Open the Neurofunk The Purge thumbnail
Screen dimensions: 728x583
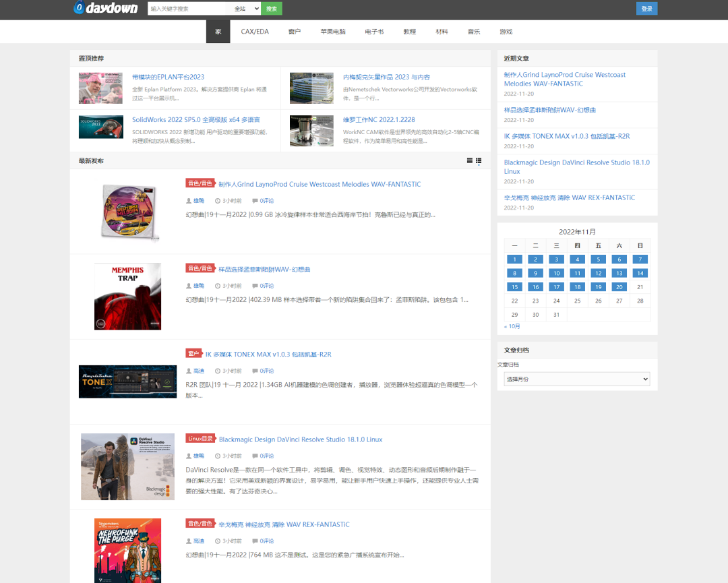click(127, 549)
